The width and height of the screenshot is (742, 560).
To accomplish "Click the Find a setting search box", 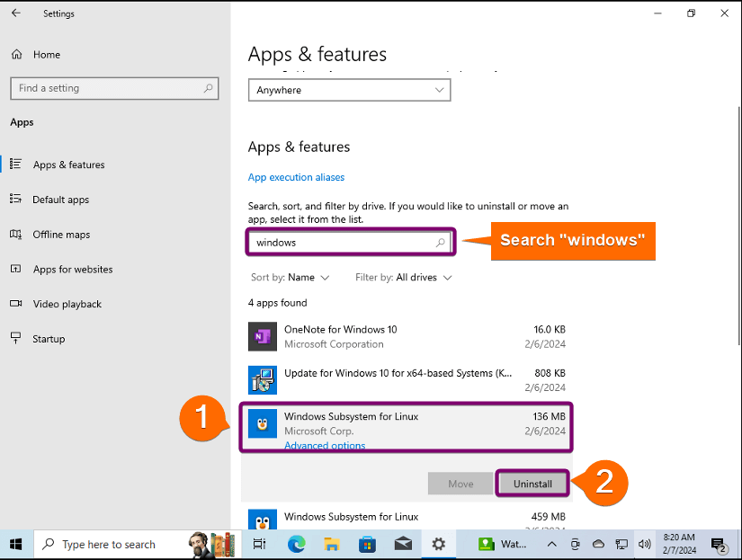I will tap(114, 88).
